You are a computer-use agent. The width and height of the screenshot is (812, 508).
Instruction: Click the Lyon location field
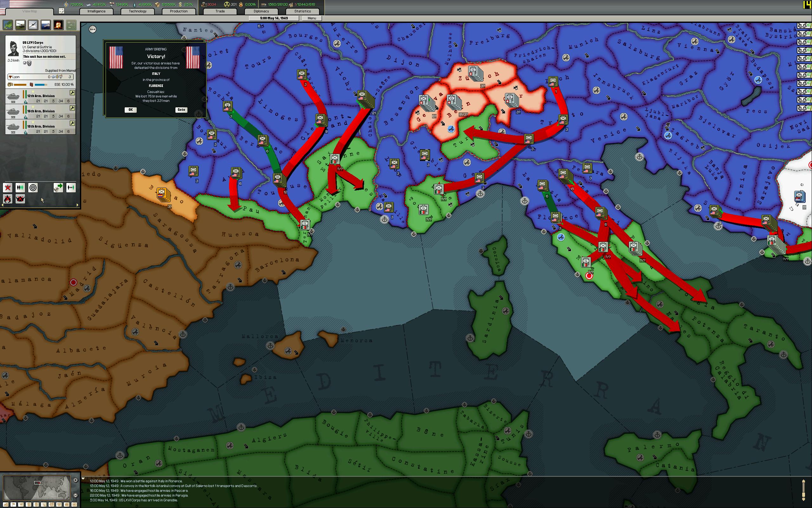pyautogui.click(x=40, y=77)
